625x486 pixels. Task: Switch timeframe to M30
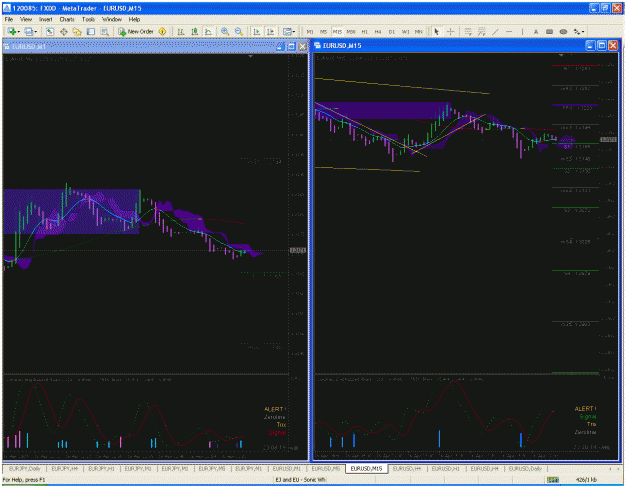(351, 31)
